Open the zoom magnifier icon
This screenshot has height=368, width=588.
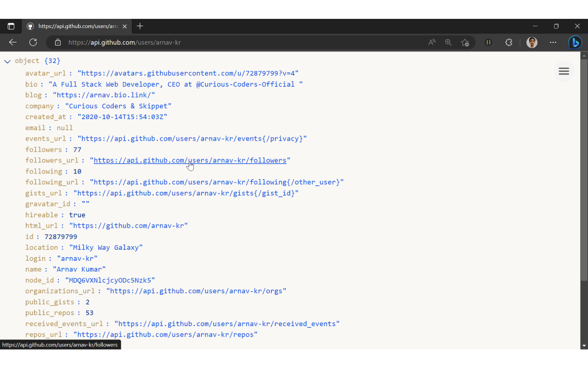tap(448, 42)
